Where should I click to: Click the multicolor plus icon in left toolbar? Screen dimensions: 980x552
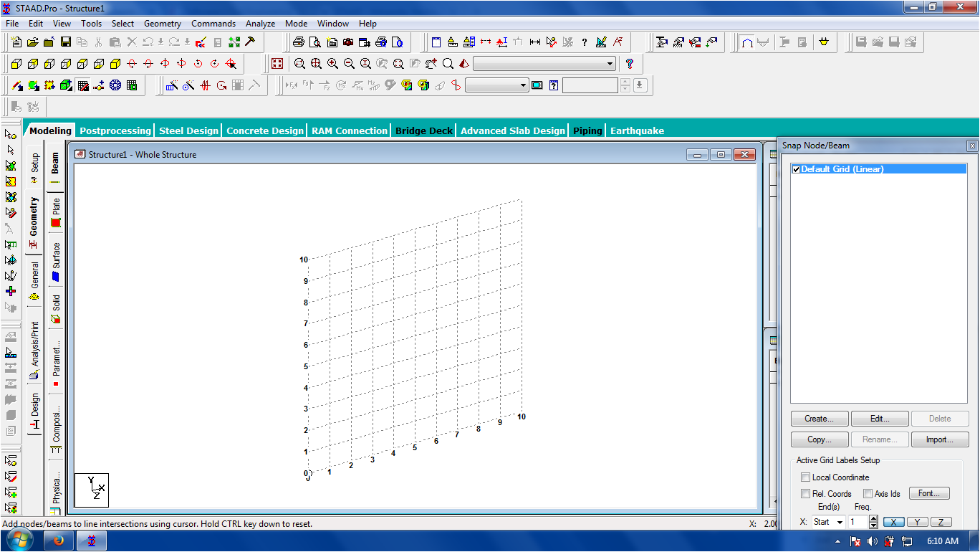(10, 291)
